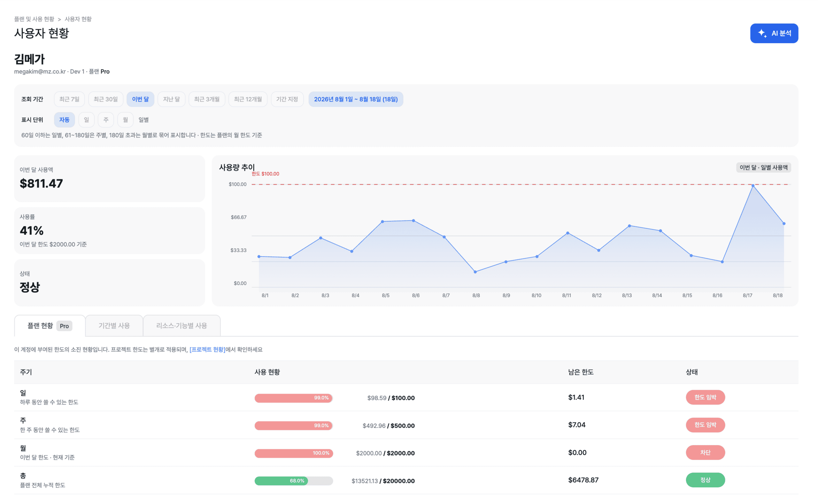The width and height of the screenshot is (818, 504).
Task: Set display unit to 자동
Action: [x=64, y=120]
